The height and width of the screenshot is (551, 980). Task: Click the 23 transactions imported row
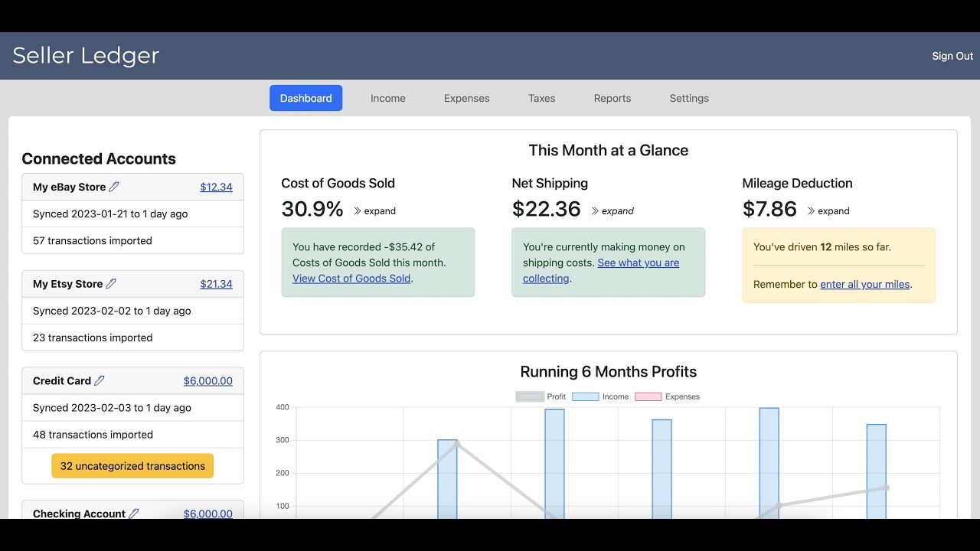[132, 337]
